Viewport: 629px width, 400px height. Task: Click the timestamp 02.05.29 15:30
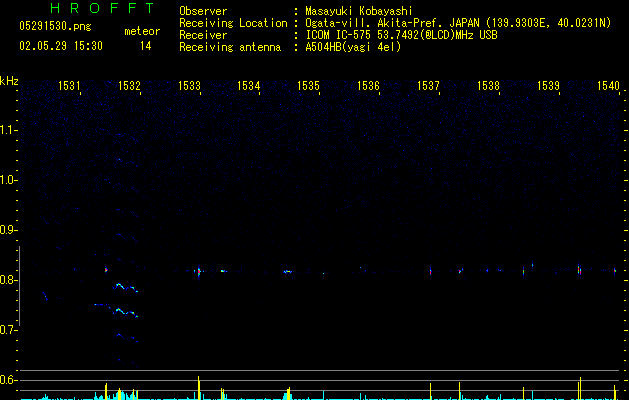(x=61, y=46)
